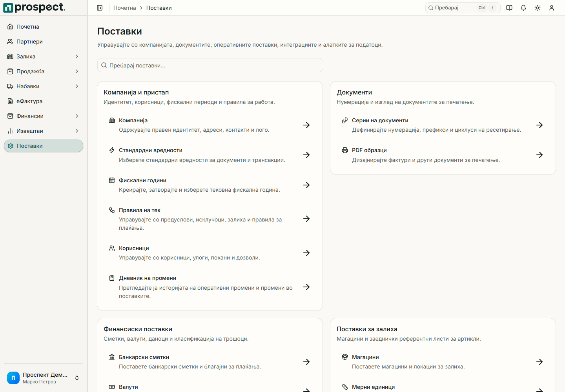Image resolution: width=565 pixels, height=392 pixels.
Task: Open the Набавки sidebar menu item
Action: pyautogui.click(x=44, y=86)
